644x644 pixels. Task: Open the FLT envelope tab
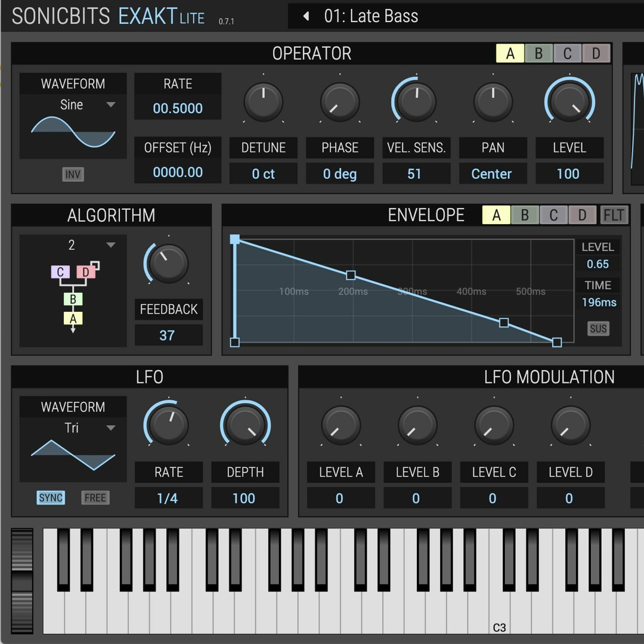click(615, 215)
